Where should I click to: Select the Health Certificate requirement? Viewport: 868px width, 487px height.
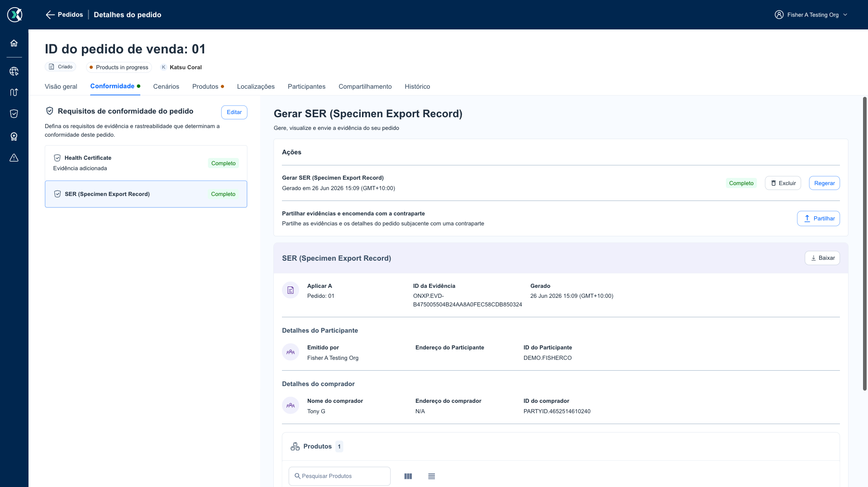coord(146,163)
